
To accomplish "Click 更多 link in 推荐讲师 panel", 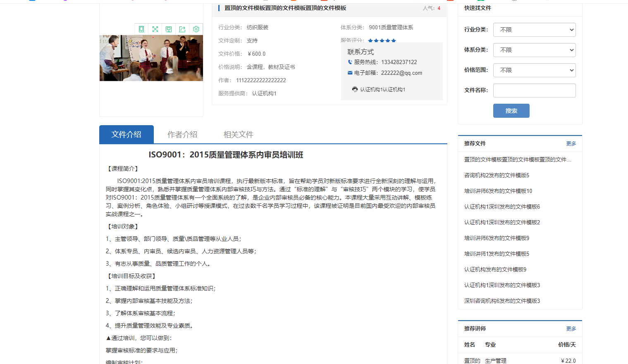I will pos(571,328).
